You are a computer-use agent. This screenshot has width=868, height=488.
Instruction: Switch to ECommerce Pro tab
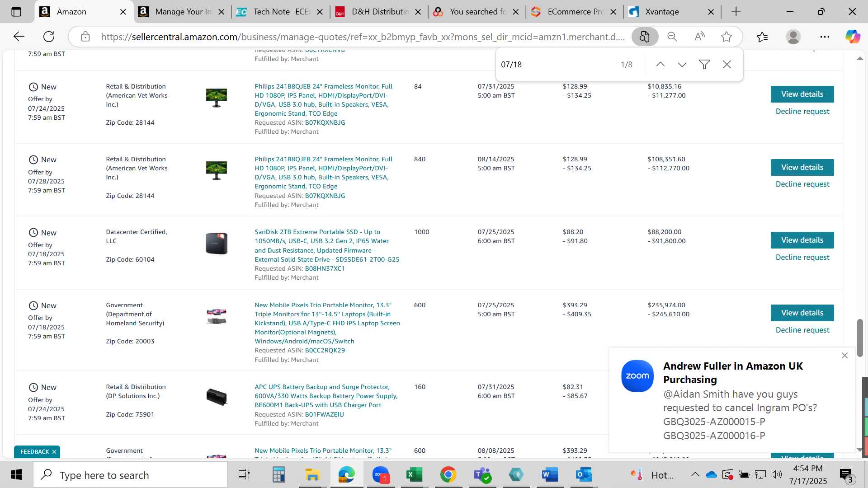point(576,12)
